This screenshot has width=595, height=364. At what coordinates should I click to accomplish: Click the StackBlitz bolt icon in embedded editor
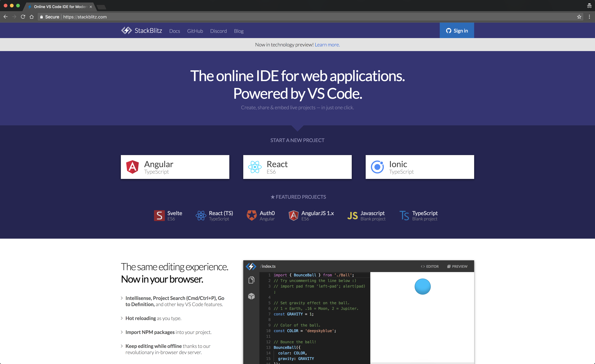(251, 266)
